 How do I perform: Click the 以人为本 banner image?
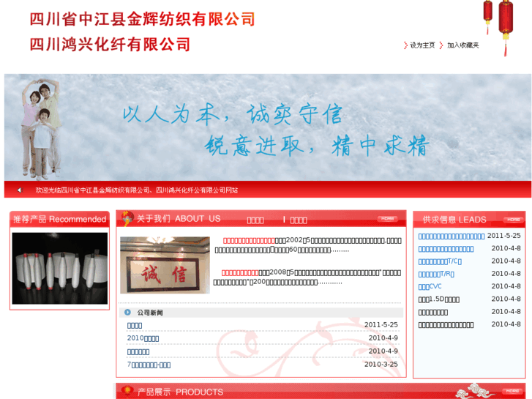point(267,127)
